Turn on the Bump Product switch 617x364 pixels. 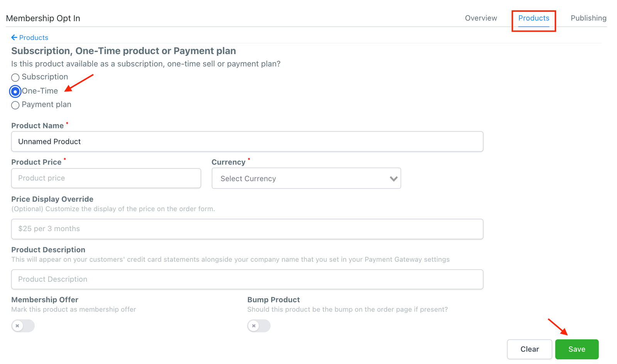[x=259, y=326]
